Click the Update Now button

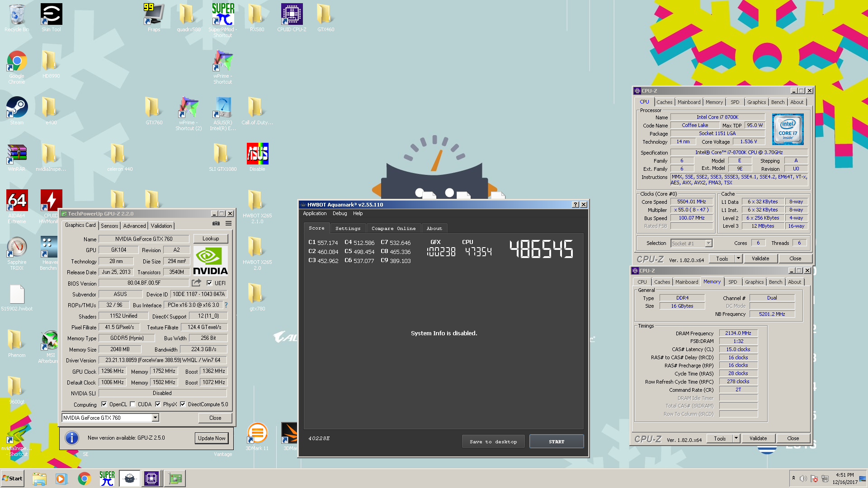tap(212, 438)
